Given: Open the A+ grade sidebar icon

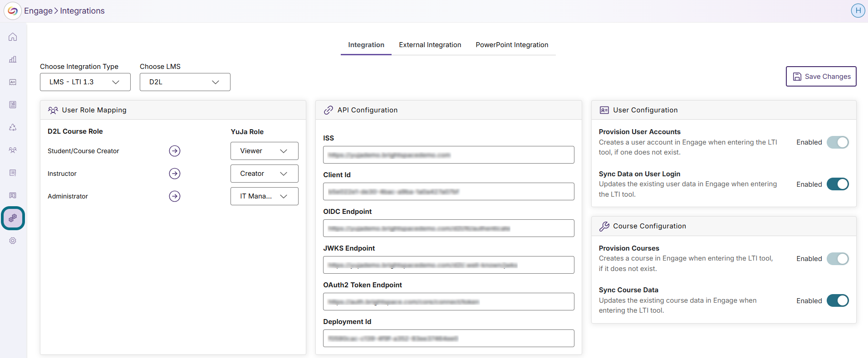Looking at the screenshot, I should [13, 82].
